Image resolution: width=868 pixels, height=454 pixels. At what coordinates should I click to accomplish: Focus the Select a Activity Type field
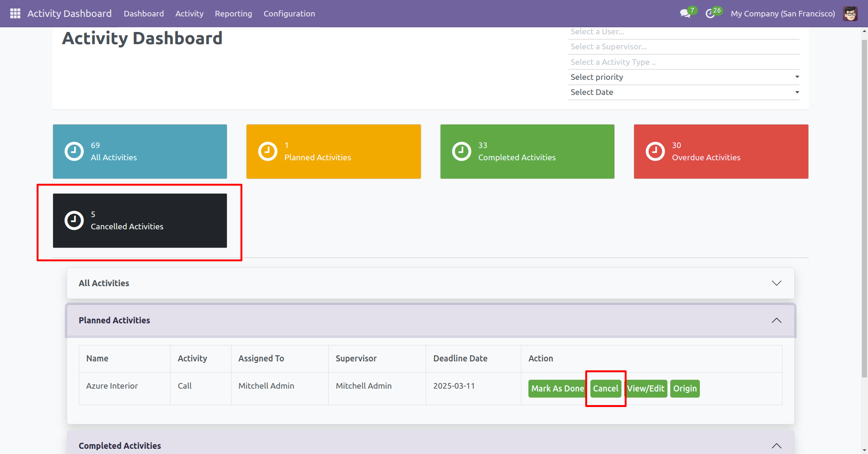684,62
